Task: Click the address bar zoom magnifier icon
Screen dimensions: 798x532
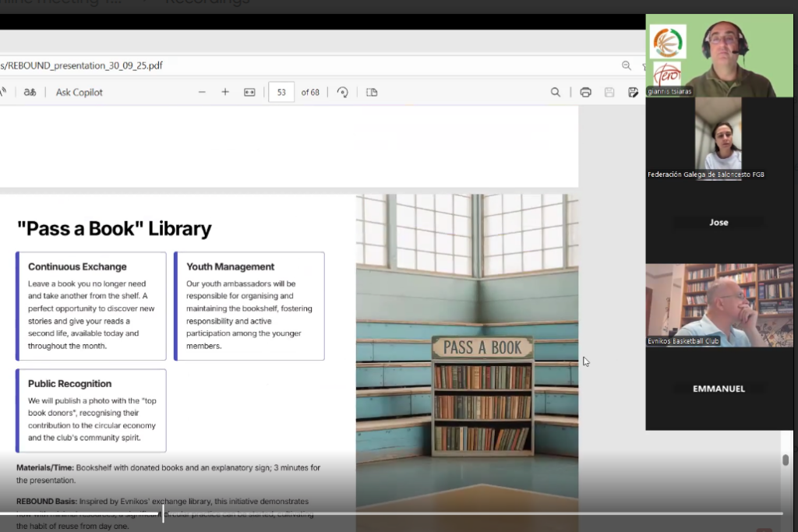Action: (x=627, y=66)
